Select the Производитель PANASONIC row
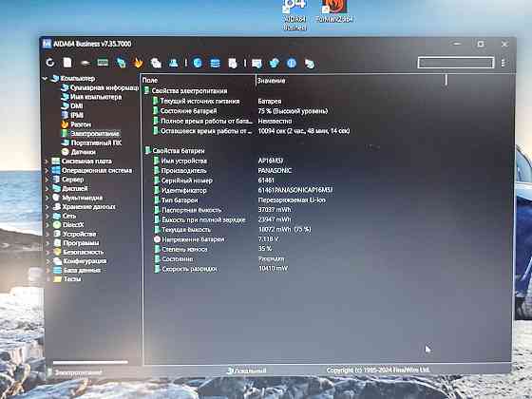 223,171
